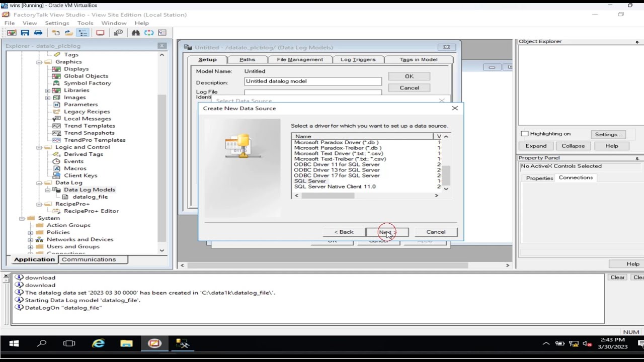Click the Print icon in the toolbar
644x362 pixels.
pos(38,33)
